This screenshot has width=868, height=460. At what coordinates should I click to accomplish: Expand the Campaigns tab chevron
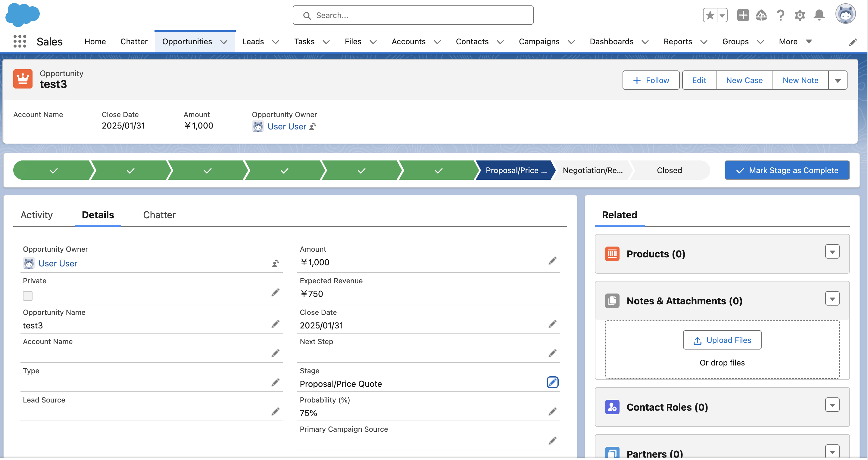click(571, 42)
